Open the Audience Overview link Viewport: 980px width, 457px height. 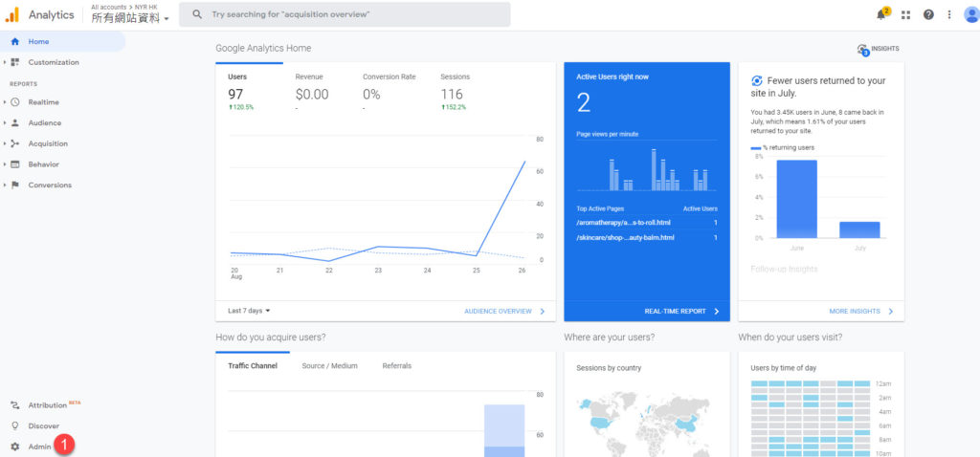click(504, 311)
